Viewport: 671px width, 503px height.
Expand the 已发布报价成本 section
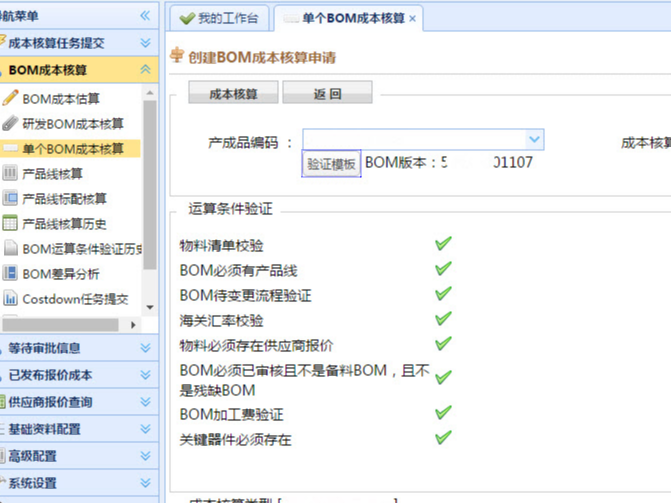pyautogui.click(x=145, y=375)
